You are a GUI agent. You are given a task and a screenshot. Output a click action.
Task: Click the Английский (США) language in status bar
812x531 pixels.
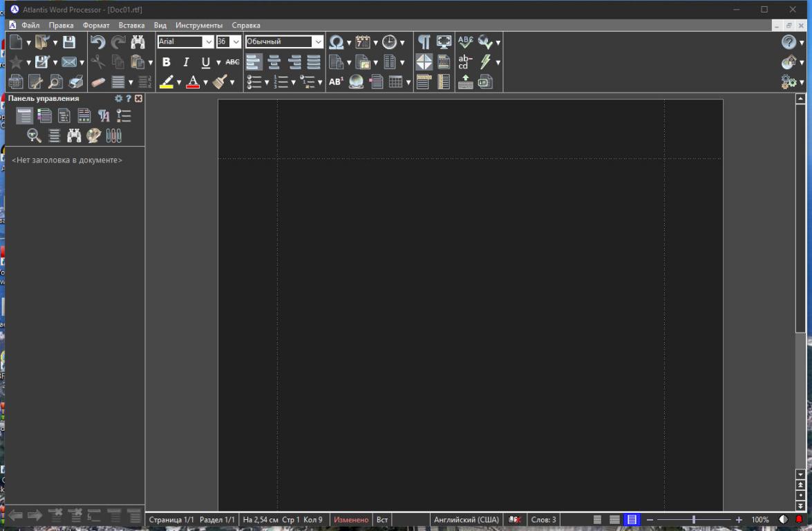pyautogui.click(x=465, y=519)
